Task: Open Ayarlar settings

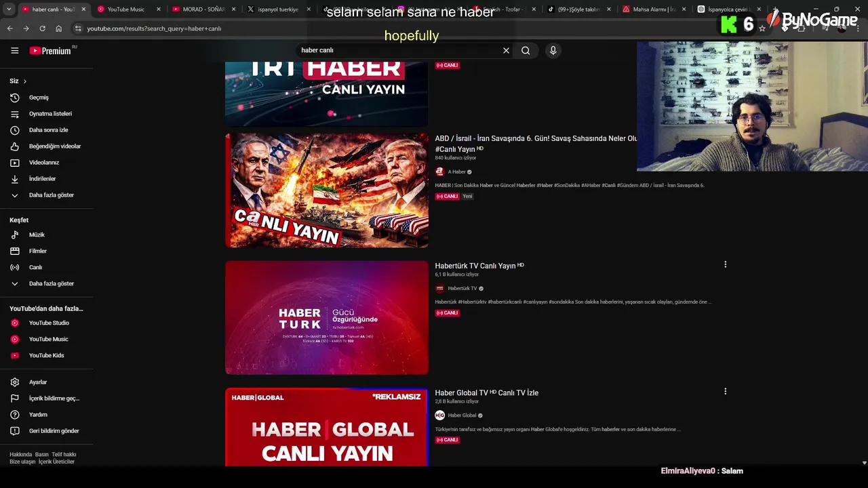Action: [47, 382]
